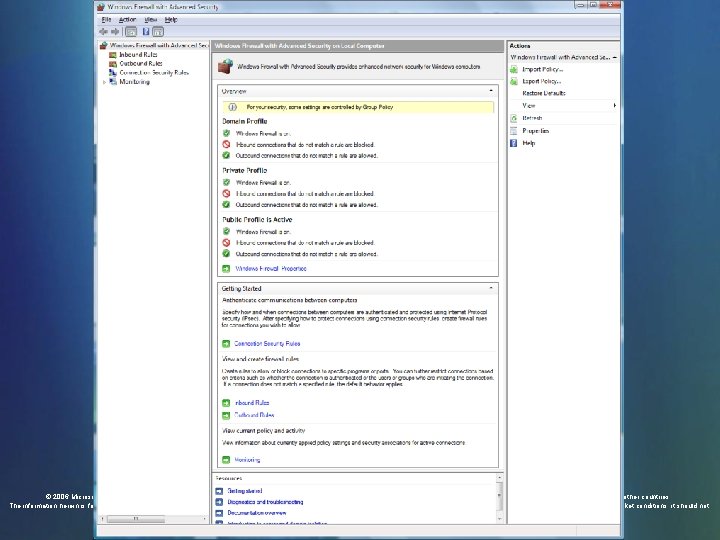Choose View in the Actions pane
720x540 pixels.
click(x=529, y=106)
